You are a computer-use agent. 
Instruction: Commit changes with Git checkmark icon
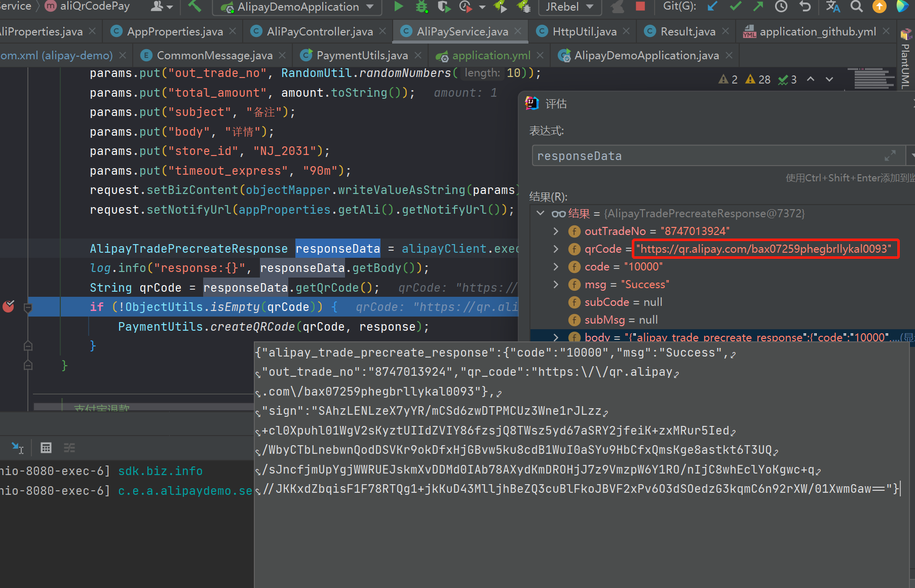tap(736, 6)
